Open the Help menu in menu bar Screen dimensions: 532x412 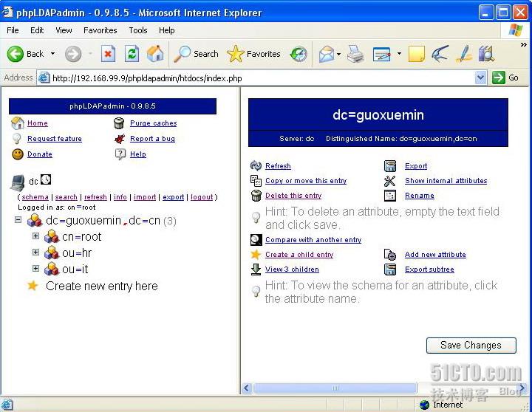coord(166,30)
